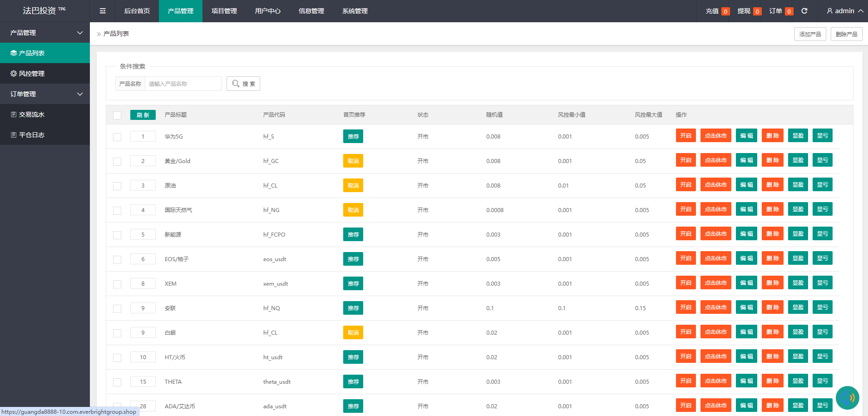Click the sort number field for 华为5G
This screenshot has height=416, width=868.
click(x=143, y=136)
